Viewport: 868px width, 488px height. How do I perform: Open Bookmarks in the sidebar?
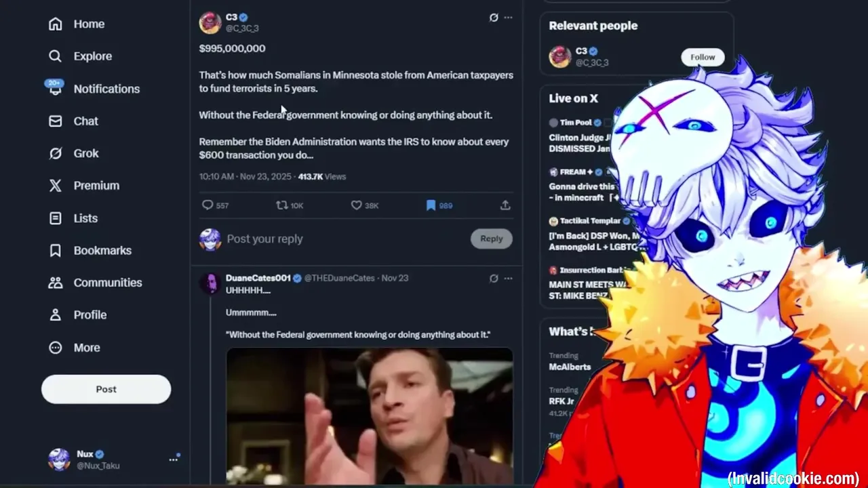coord(90,250)
